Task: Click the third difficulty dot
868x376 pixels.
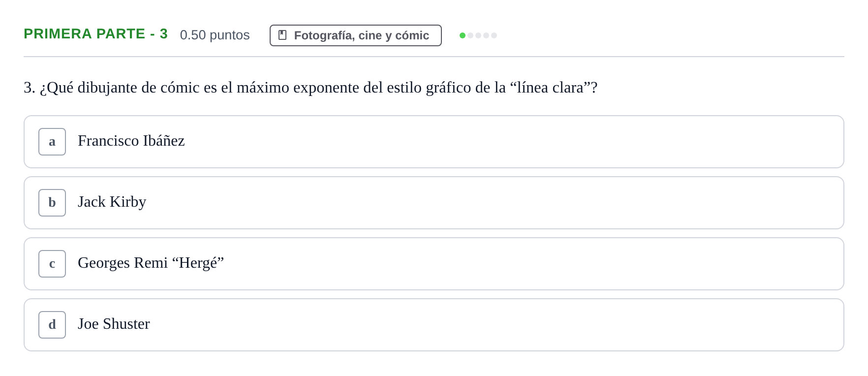Action: click(x=478, y=35)
